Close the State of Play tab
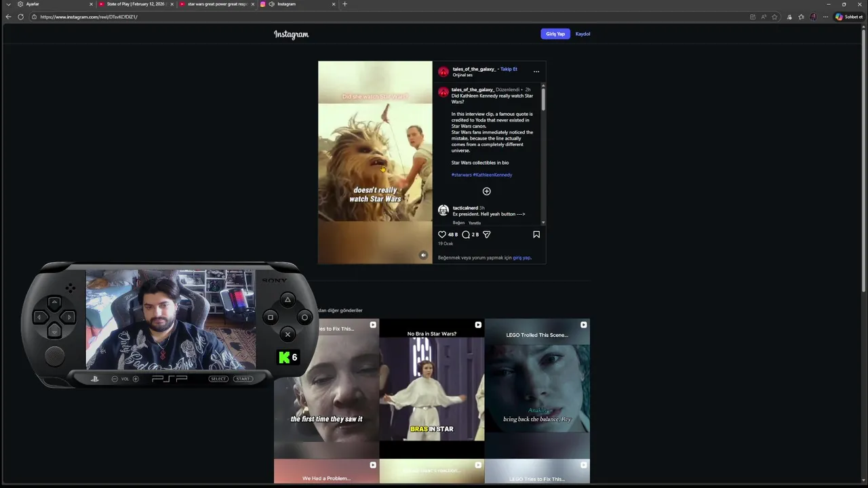Image resolution: width=868 pixels, height=488 pixels. point(172,4)
